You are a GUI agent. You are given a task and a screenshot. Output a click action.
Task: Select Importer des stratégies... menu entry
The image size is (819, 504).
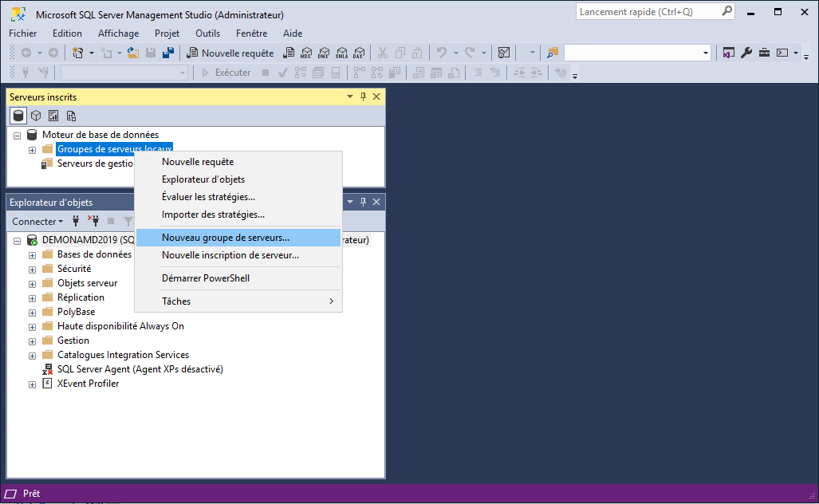[238, 215]
